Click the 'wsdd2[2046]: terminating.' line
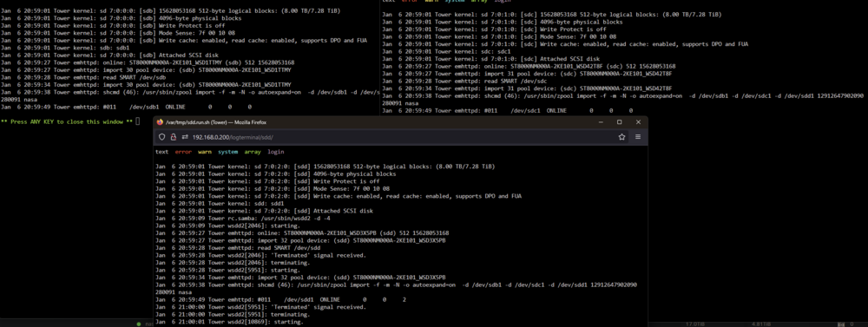 (x=232, y=262)
